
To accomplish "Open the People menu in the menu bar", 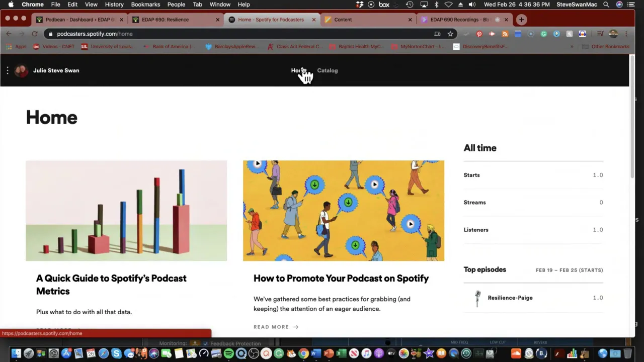I will tap(176, 5).
